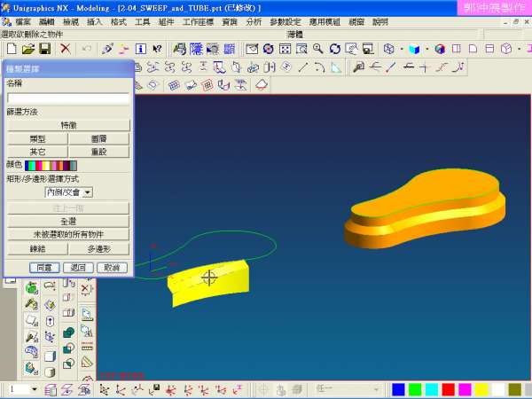Image resolution: width=532 pixels, height=399 pixels.
Task: Click the teal Unite boolean icon in left toolbar
Action: [69, 332]
